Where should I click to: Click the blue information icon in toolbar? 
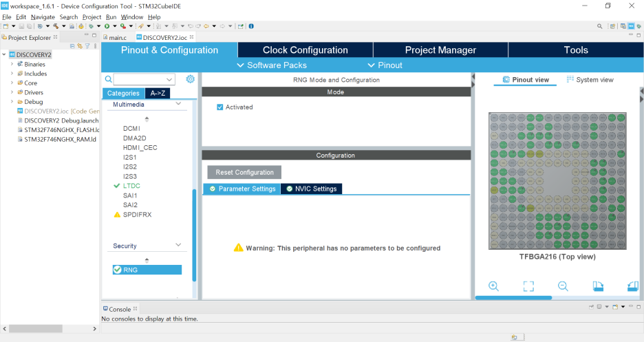pos(251,26)
